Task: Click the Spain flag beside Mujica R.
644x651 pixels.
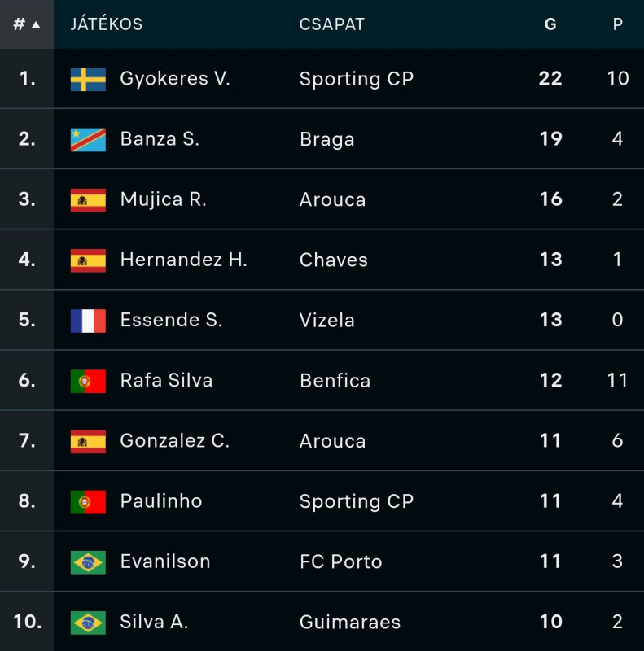Action: [x=88, y=200]
